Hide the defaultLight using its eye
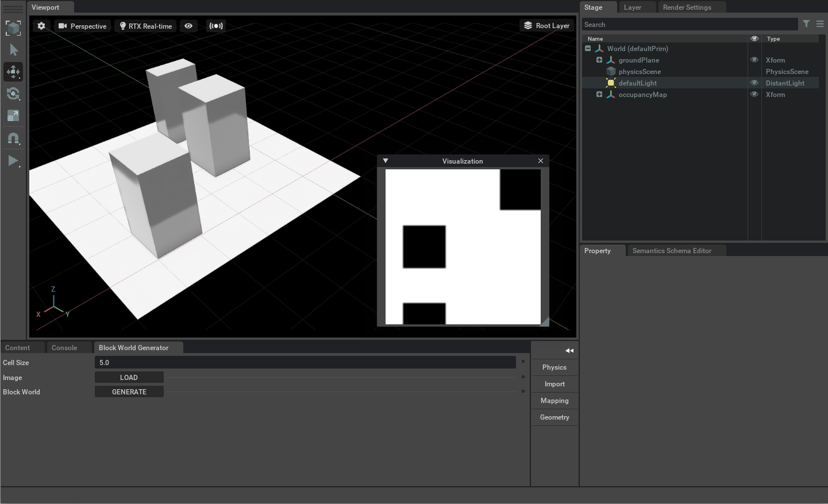828x504 pixels. pos(754,83)
